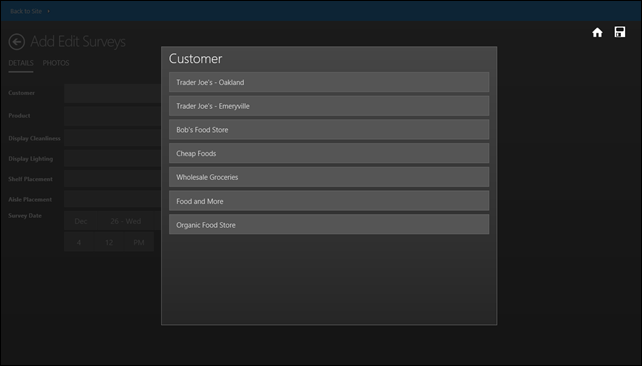The height and width of the screenshot is (366, 642).
Task: Open the Display Cleanliness field
Action: [113, 138]
